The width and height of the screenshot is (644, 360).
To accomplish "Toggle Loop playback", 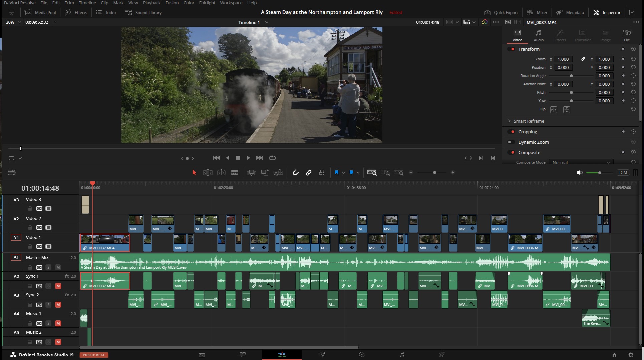I will [x=272, y=158].
